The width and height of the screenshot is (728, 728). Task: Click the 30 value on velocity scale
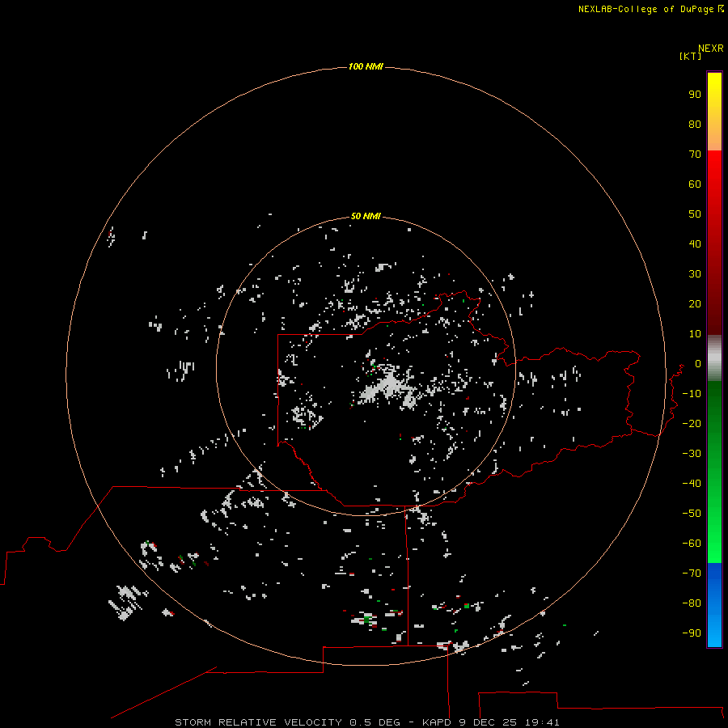(695, 274)
